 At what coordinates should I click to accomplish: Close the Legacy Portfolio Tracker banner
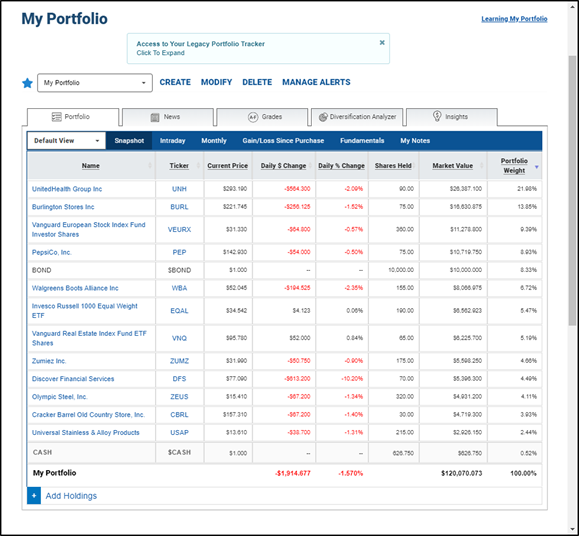(x=382, y=42)
